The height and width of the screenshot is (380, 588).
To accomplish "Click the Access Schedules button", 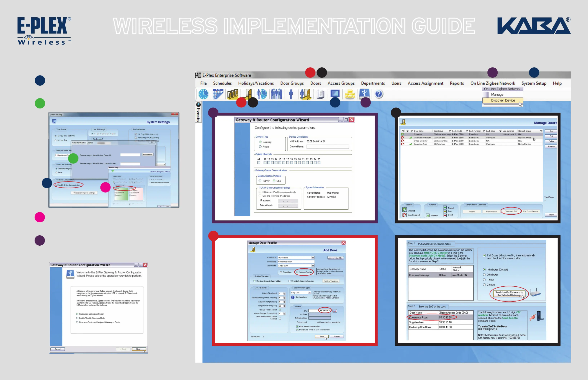I will tap(335, 258).
